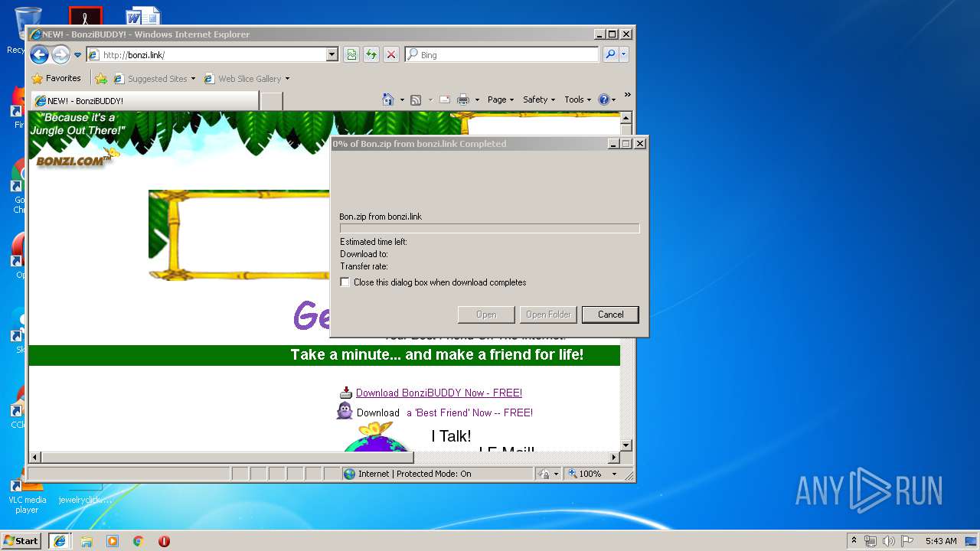Click the volume speaker tray icon

tap(889, 541)
